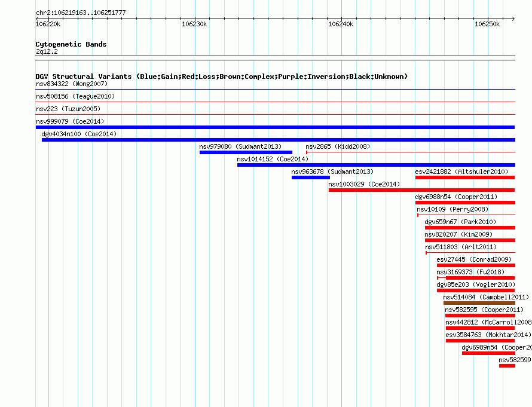The image size is (532, 407).
Task: Click the short red bar under nsv582599
Action: [x=507, y=366]
